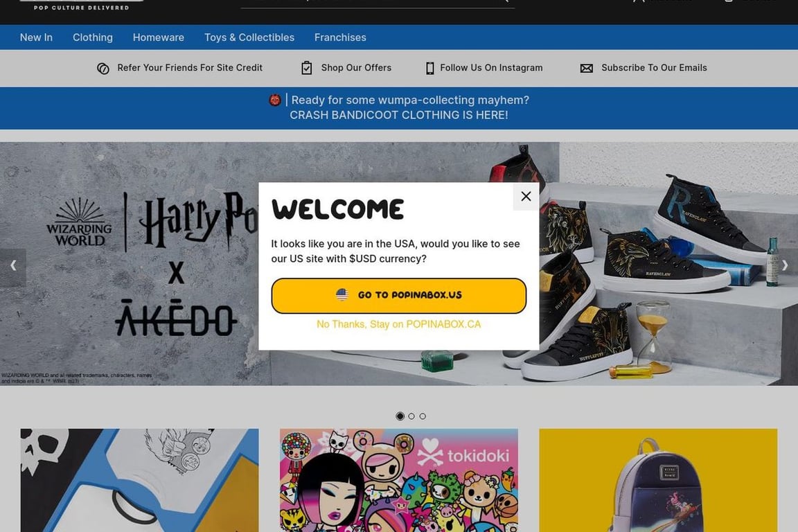The height and width of the screenshot is (532, 798).
Task: Choose No Thanks, Stay on POPINABOX.CA
Action: coord(398,324)
